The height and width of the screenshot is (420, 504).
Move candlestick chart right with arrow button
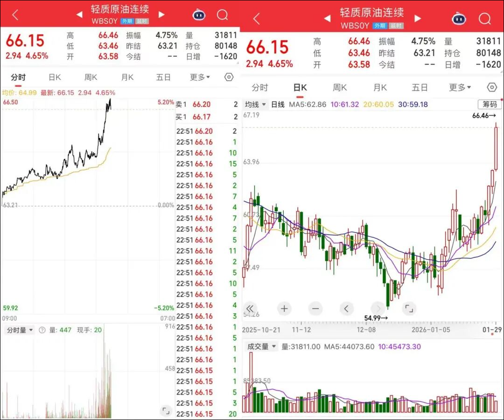click(x=378, y=309)
